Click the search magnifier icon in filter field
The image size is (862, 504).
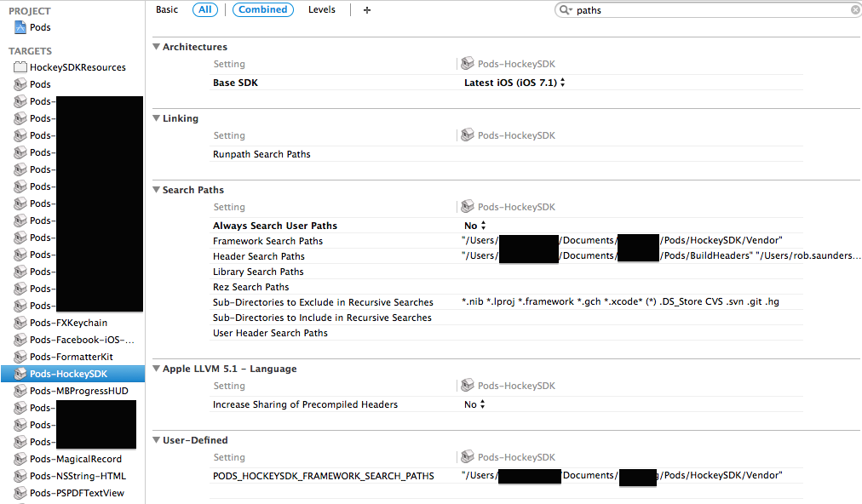point(565,10)
